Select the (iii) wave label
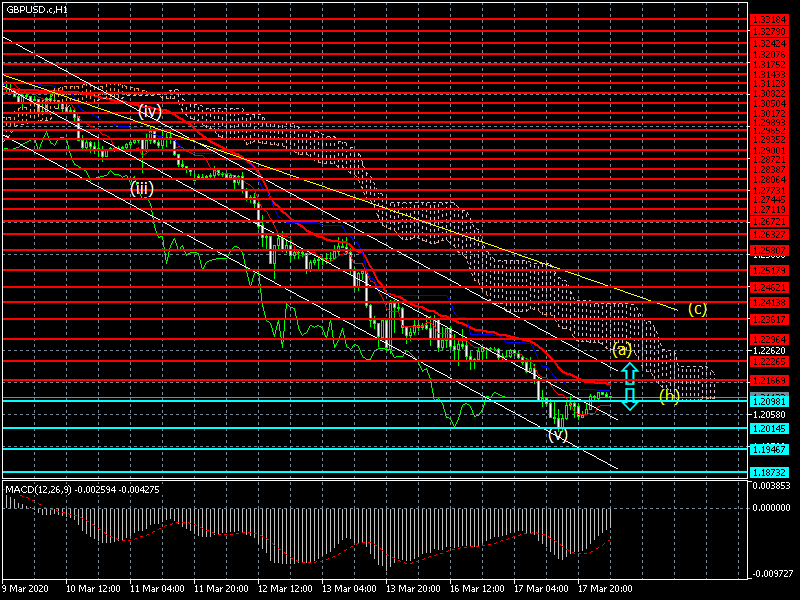Screen dimensions: 800x600 pos(142,189)
